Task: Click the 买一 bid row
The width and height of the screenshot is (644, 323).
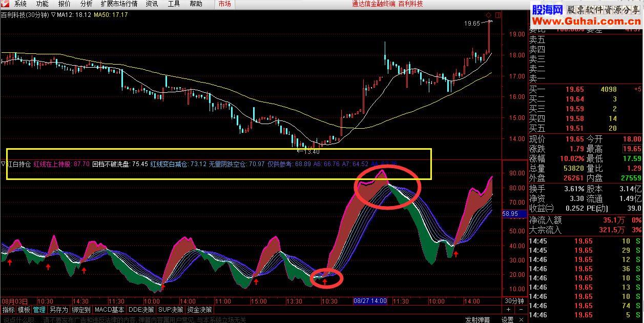Action: (586, 89)
